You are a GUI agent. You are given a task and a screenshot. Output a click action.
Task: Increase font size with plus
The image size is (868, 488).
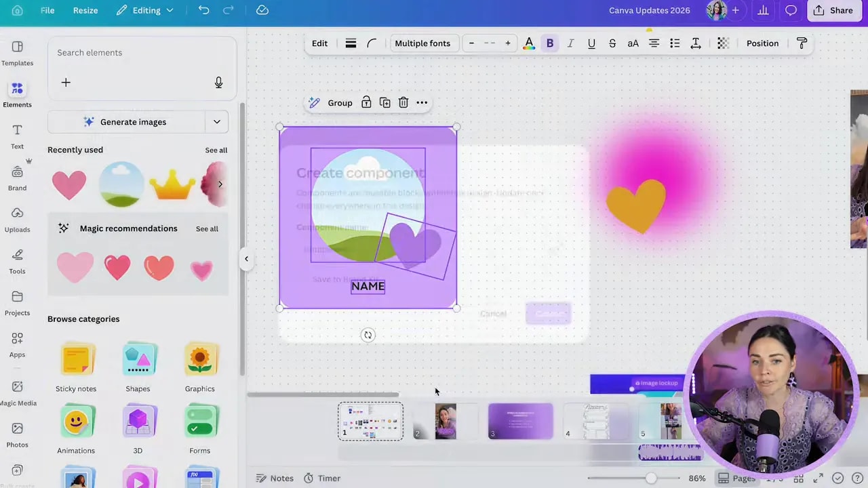pyautogui.click(x=508, y=43)
